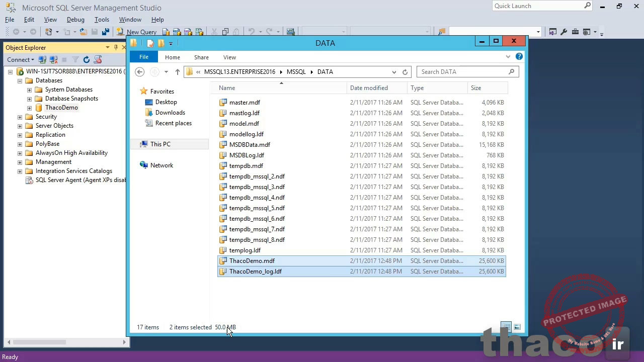Image resolution: width=644 pixels, height=362 pixels.
Task: Toggle the ribbon collapse chevron
Action: [x=508, y=57]
